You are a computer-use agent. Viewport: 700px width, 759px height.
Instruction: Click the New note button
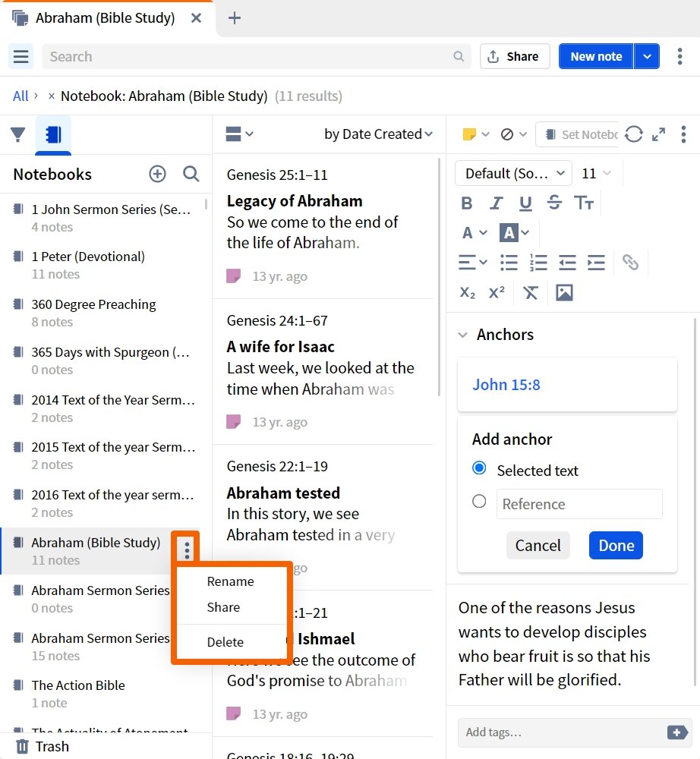(x=596, y=57)
